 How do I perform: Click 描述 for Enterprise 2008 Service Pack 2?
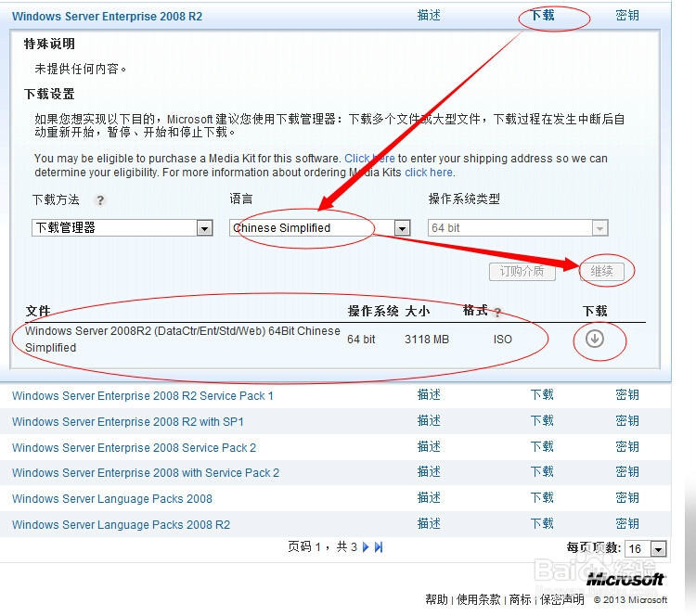click(429, 446)
